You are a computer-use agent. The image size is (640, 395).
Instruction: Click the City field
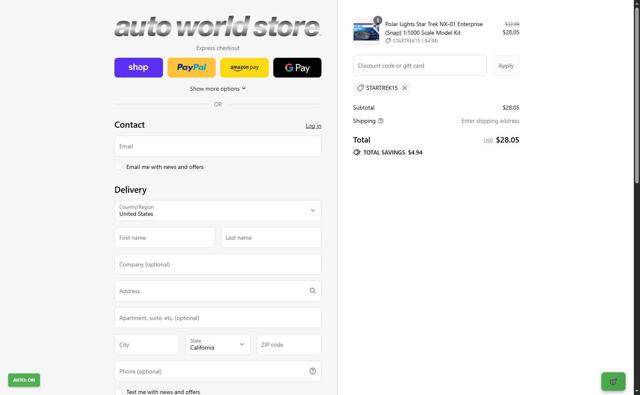click(147, 345)
